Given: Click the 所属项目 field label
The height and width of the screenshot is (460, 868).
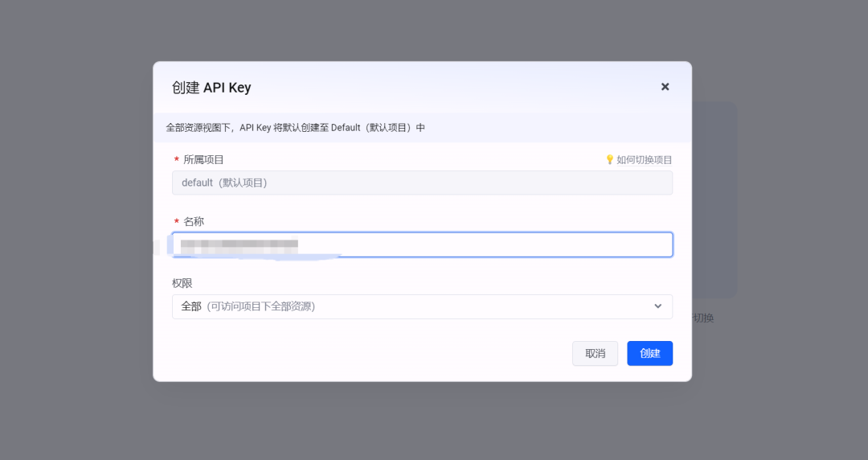Looking at the screenshot, I should pyautogui.click(x=204, y=160).
